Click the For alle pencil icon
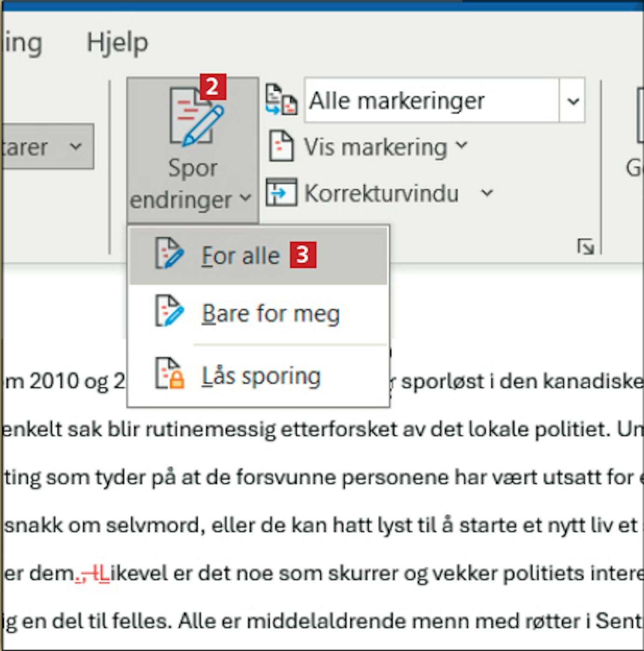 coord(169,254)
